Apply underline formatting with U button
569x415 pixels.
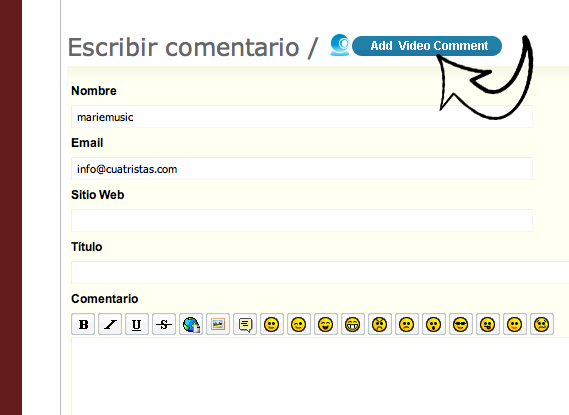(137, 324)
